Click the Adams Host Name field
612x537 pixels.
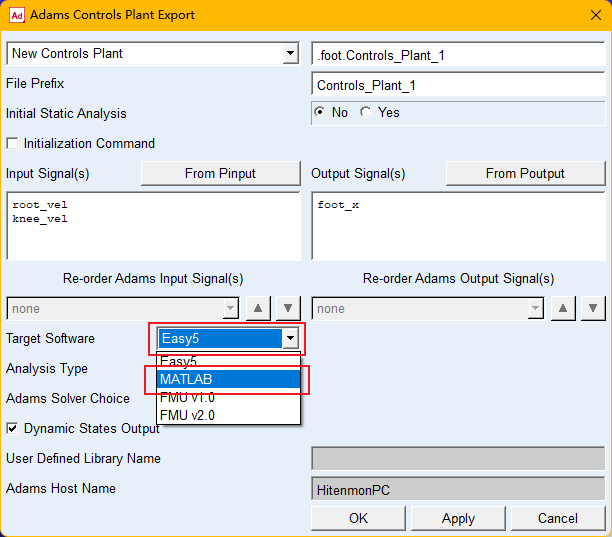tap(458, 489)
